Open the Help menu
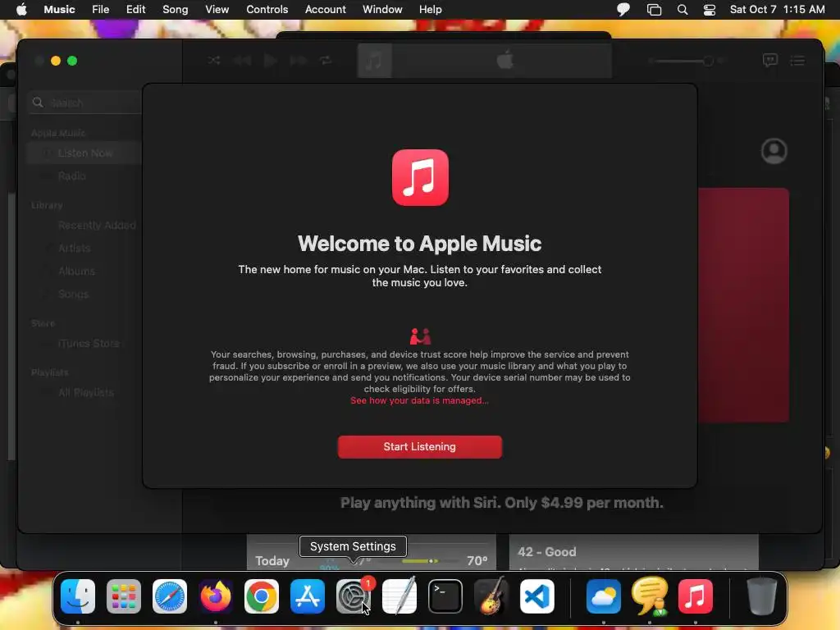The width and height of the screenshot is (840, 630). click(x=430, y=10)
